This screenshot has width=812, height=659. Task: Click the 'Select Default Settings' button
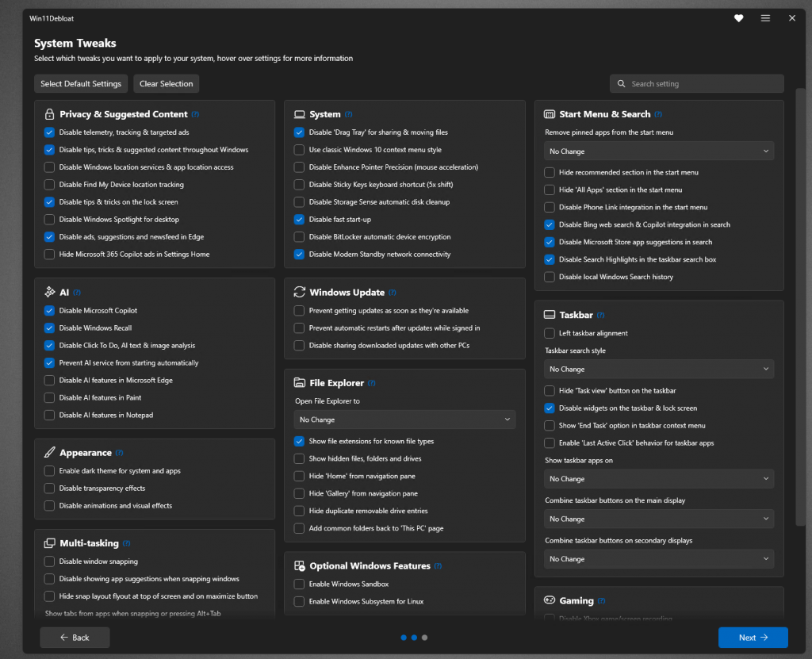tap(81, 84)
